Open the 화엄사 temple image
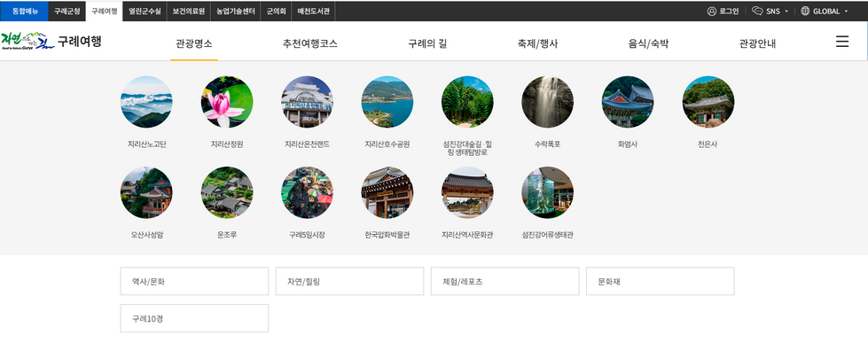Viewport: 868px width, 343px height. point(628,102)
